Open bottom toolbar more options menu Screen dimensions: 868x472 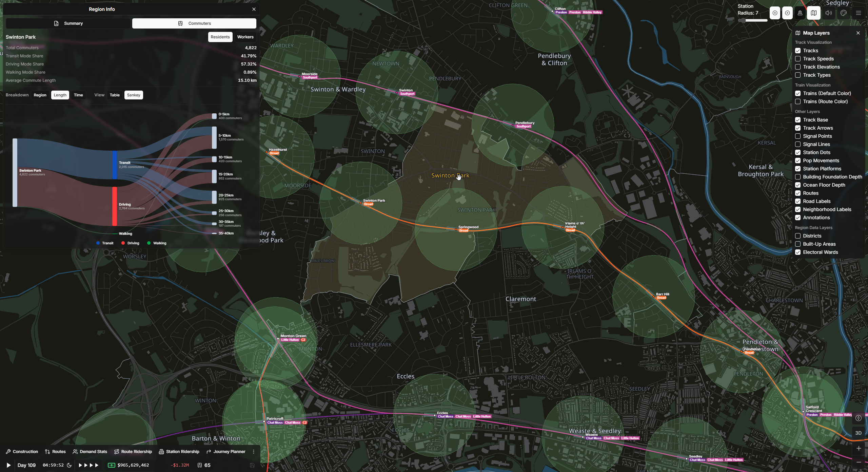254,452
